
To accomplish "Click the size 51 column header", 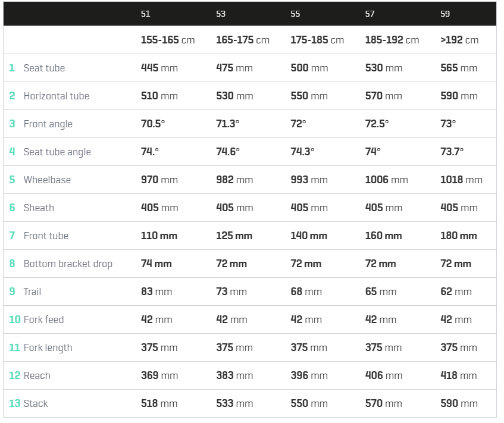I will [x=145, y=14].
